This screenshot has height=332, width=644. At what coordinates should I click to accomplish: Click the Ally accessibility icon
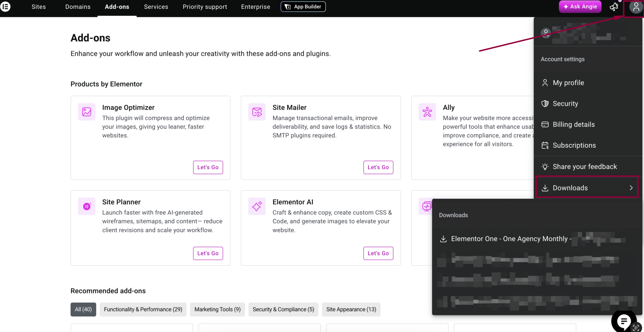427,112
